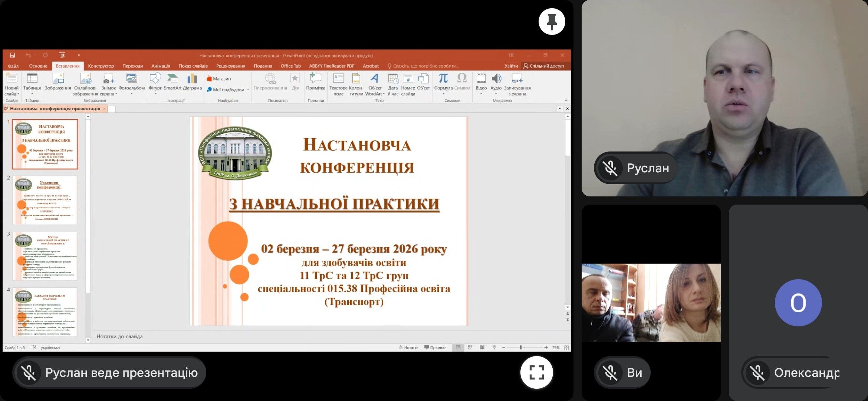Viewport: 868px width, 401px height.
Task: Click the Формула pi icon
Action: [x=443, y=78]
